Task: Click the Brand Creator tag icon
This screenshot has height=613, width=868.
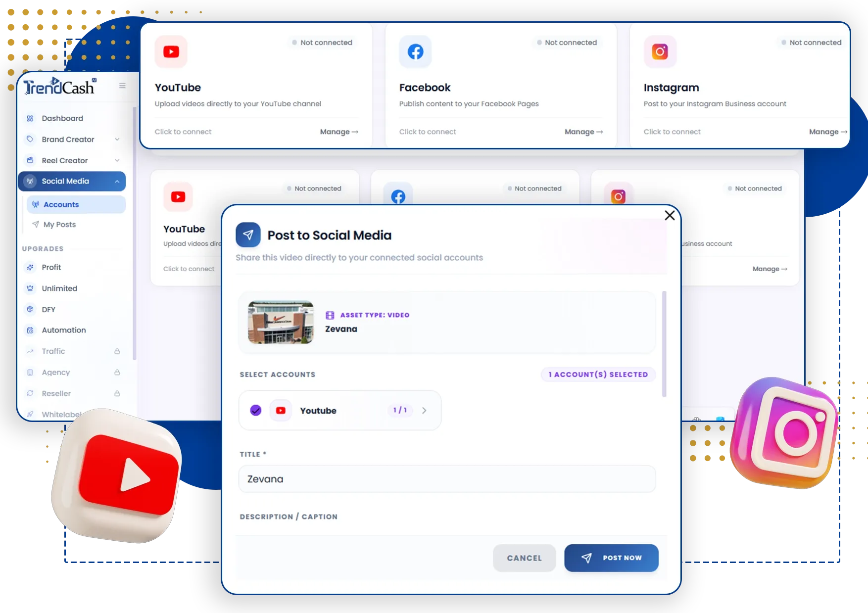Action: tap(30, 139)
